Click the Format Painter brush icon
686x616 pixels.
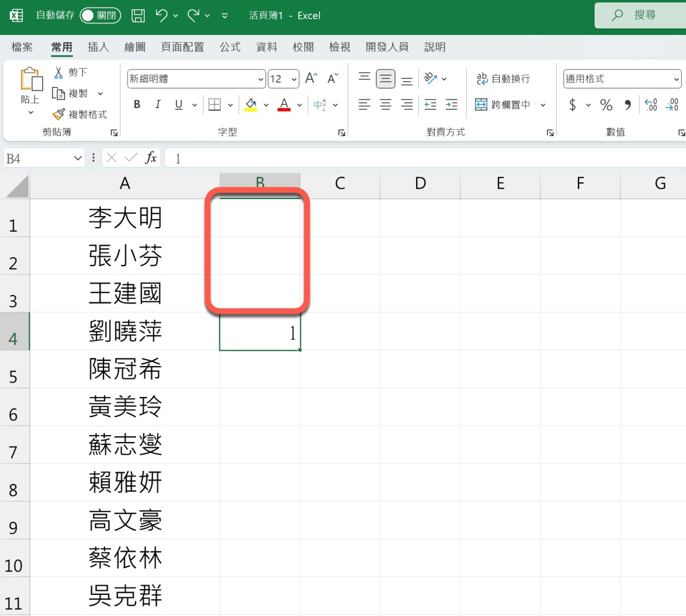pos(58,114)
